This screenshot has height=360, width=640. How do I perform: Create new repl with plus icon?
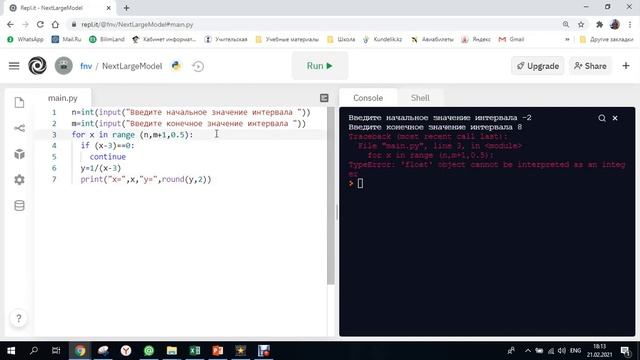click(626, 66)
